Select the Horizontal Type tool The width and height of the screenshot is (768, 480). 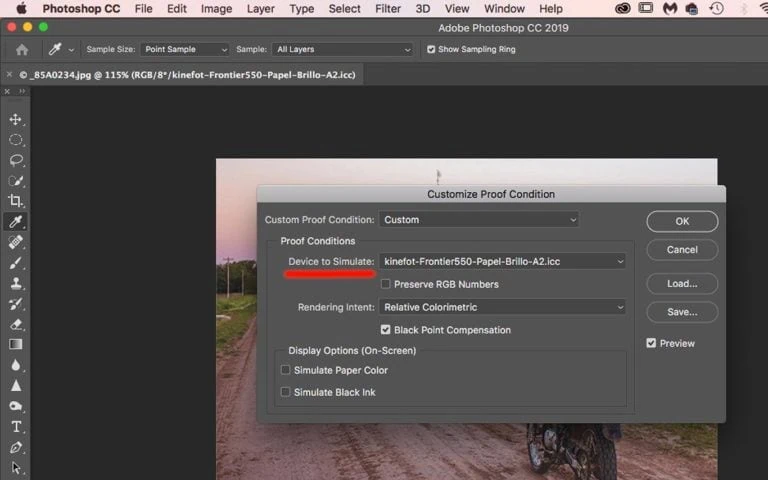point(15,427)
